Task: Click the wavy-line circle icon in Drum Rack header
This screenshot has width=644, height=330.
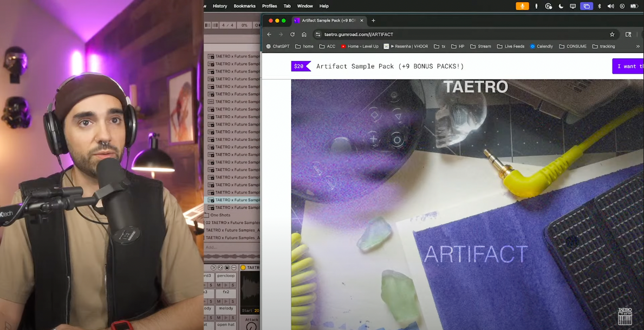Action: pos(213,268)
